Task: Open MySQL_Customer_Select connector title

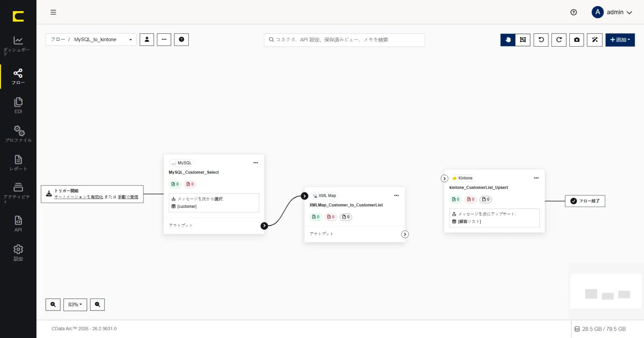Action: (194, 173)
